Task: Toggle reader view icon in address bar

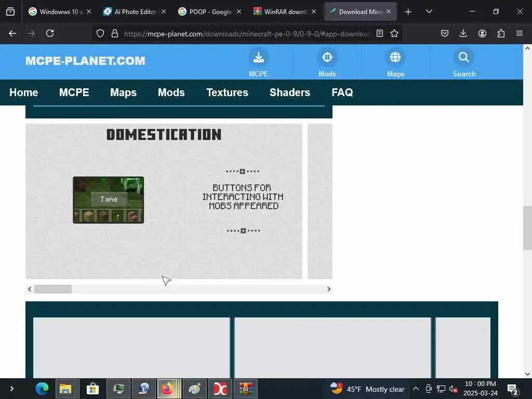Action: click(x=380, y=33)
